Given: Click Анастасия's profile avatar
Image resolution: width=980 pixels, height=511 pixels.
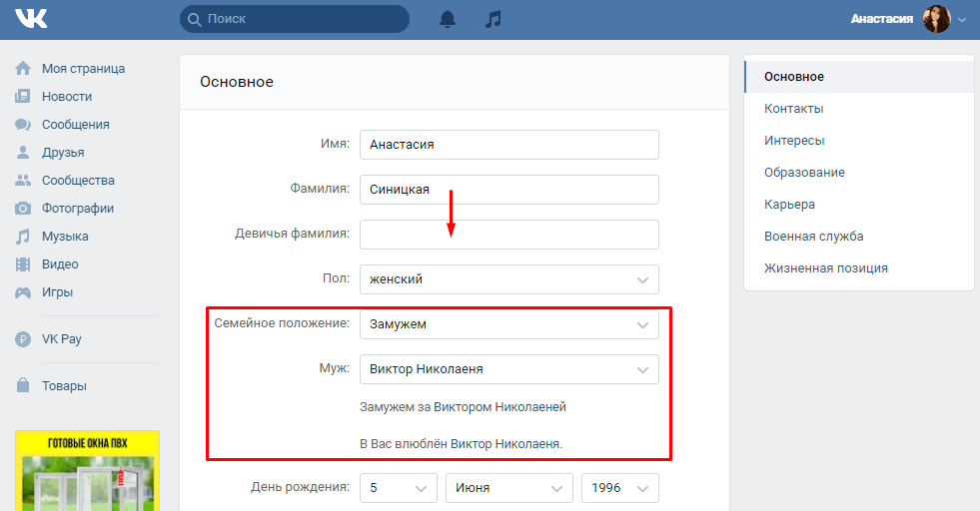Looking at the screenshot, I should (x=936, y=19).
